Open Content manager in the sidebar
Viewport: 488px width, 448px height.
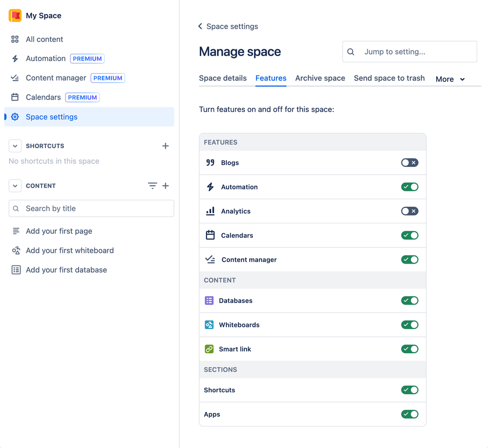click(89, 78)
